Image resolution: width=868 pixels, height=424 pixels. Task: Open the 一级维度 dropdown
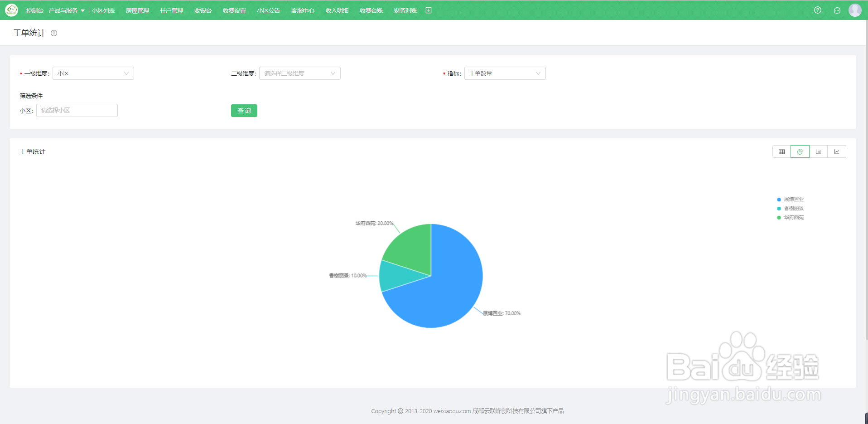pos(93,73)
